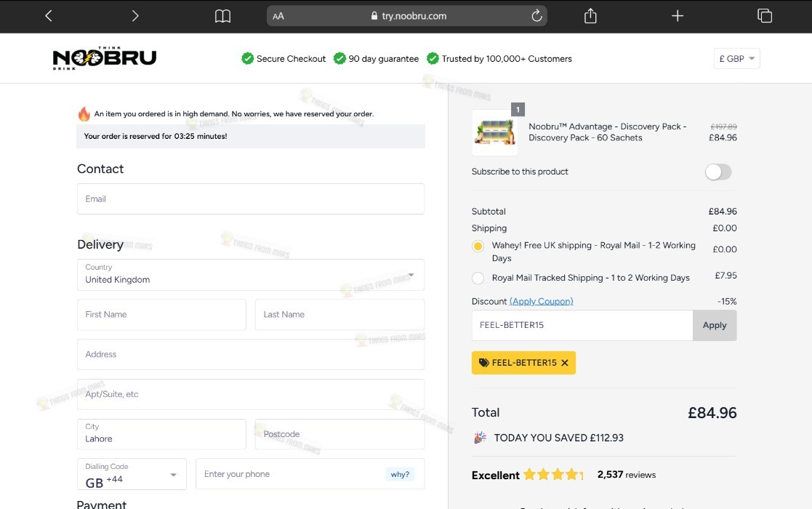This screenshot has width=812, height=509.
Task: Reload the page using the refresh icon
Action: coord(536,15)
